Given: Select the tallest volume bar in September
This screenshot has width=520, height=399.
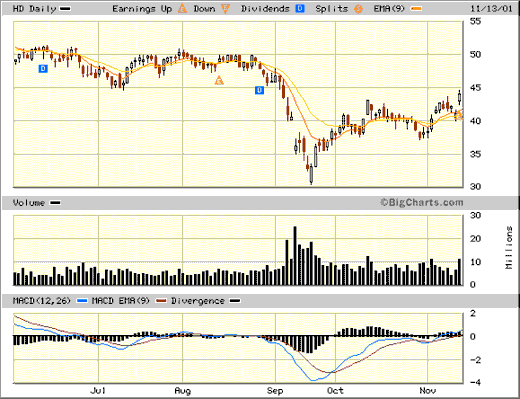Looking at the screenshot, I should (x=295, y=256).
